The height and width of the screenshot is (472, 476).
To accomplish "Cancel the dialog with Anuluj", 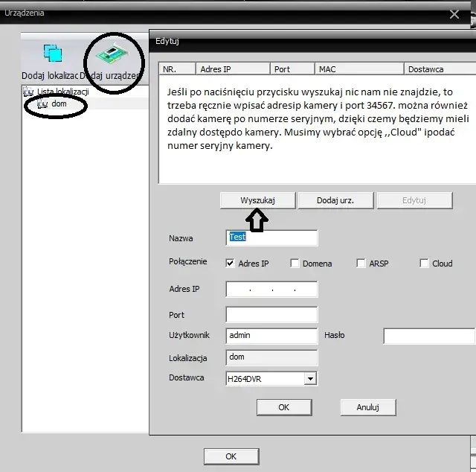I will (x=368, y=407).
